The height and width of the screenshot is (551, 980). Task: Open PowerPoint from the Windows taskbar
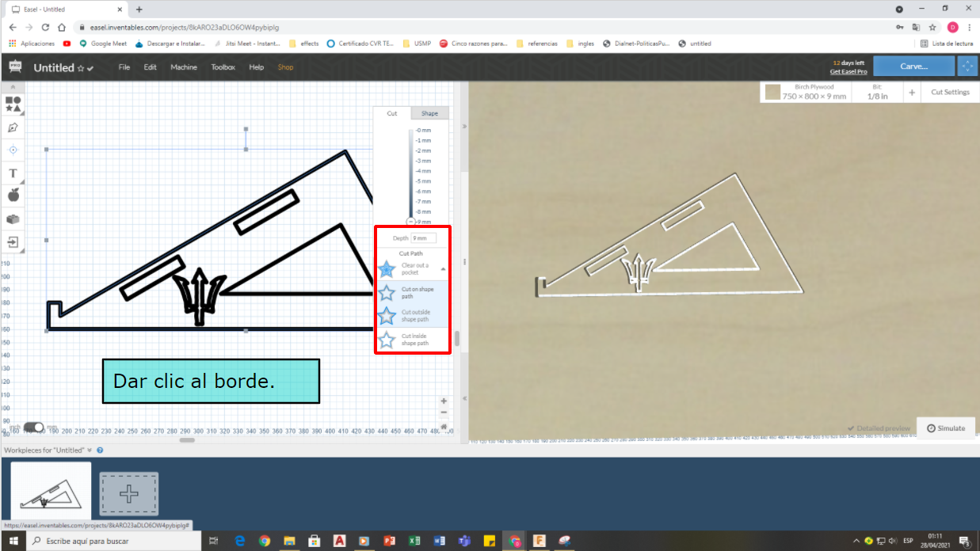(389, 541)
